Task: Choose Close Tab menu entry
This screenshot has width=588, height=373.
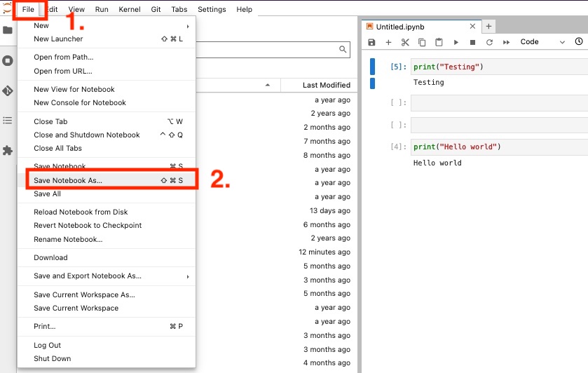Action: (107, 121)
